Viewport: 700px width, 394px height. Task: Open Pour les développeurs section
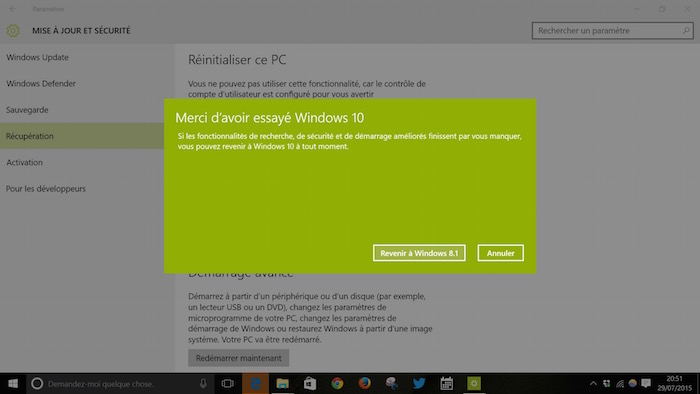(46, 189)
